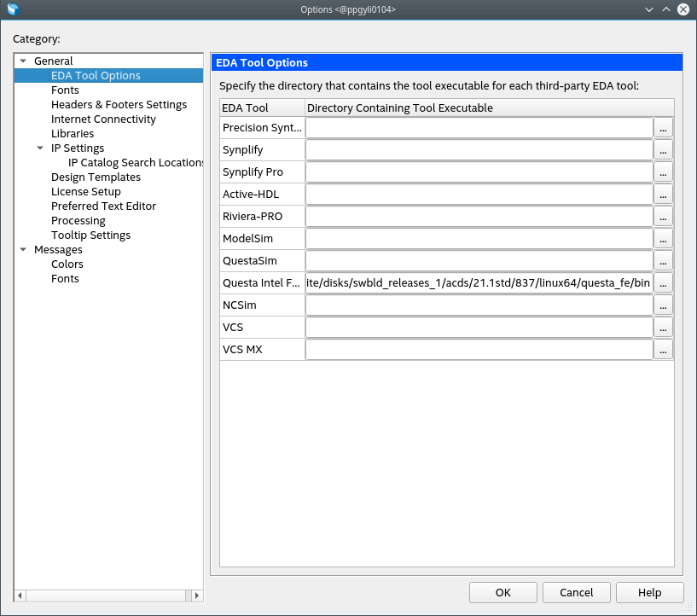This screenshot has height=616, width=697.
Task: Browse for QuestaSim executable directory
Action: click(x=663, y=260)
